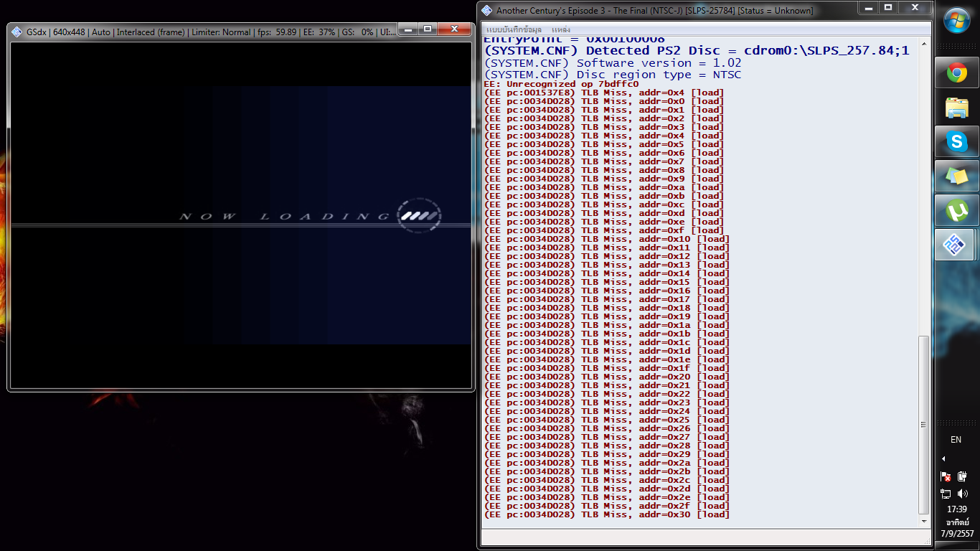
Task: Open uTorrent from the taskbar
Action: (x=957, y=211)
